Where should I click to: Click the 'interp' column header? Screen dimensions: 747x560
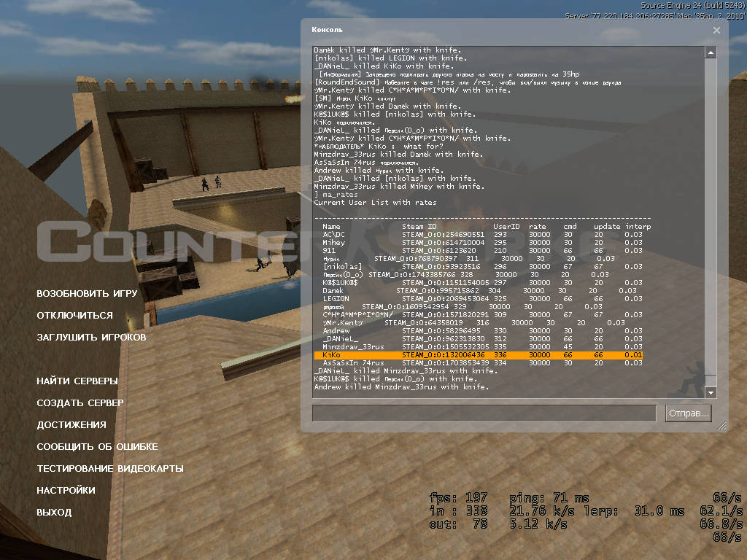[x=638, y=227]
